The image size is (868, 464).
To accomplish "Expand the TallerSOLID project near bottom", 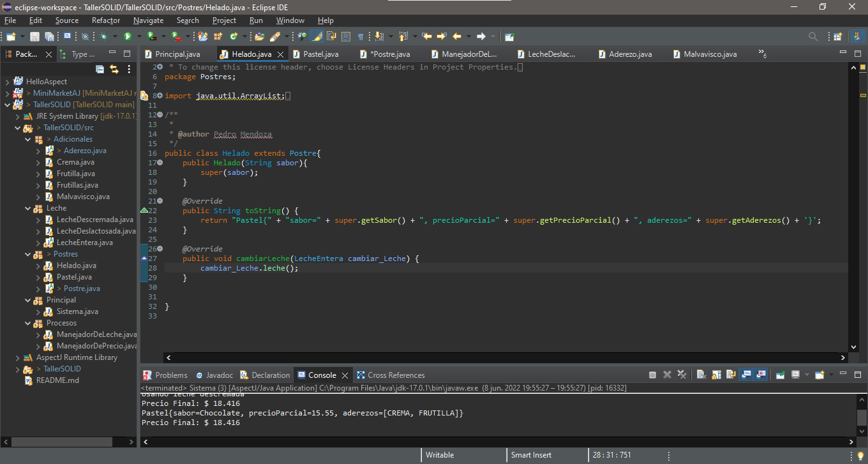I will pyautogui.click(x=18, y=369).
